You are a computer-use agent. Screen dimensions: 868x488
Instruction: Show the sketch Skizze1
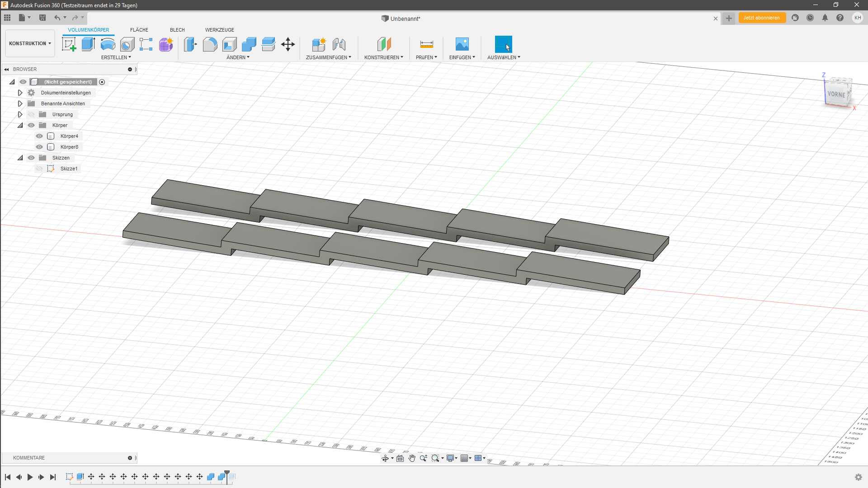(x=39, y=169)
